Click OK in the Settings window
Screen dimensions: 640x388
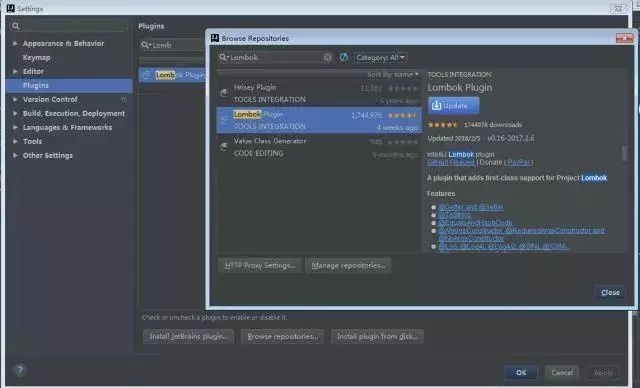[x=521, y=372]
